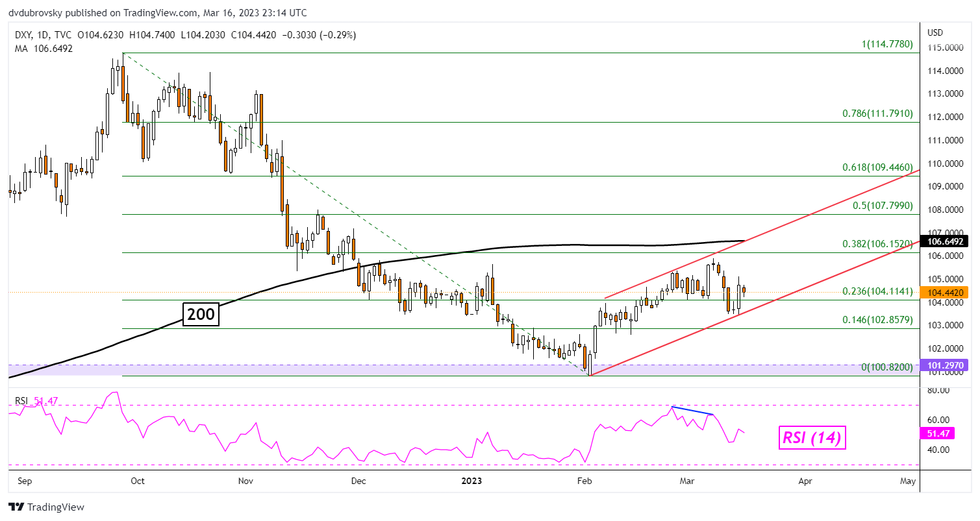Click the May label on the time axis
Image resolution: width=980 pixels, height=521 pixels.
pos(908,481)
